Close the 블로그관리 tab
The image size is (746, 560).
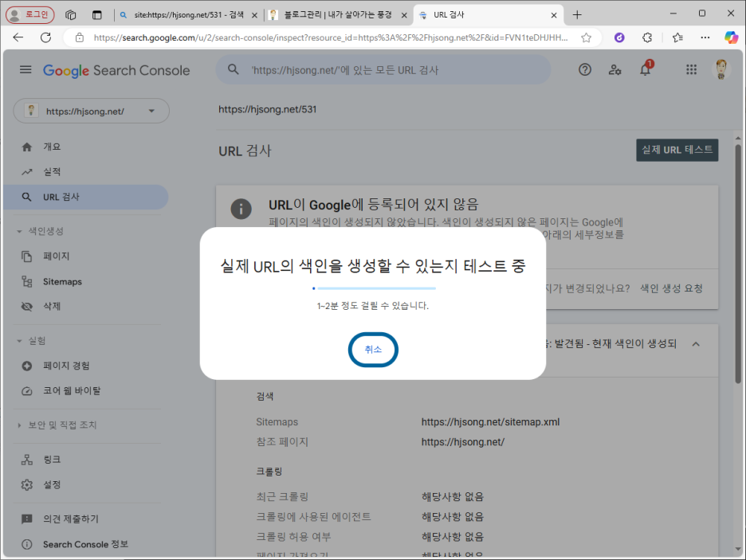[404, 15]
